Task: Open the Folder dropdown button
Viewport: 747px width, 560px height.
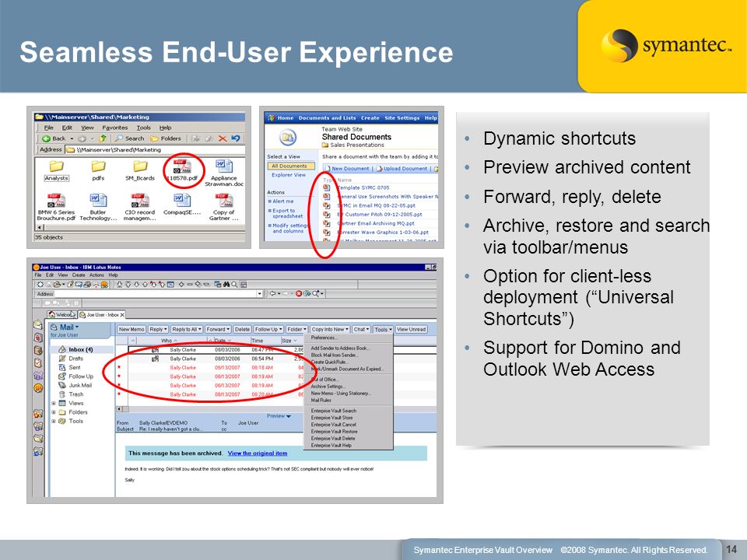Action: coord(296,330)
